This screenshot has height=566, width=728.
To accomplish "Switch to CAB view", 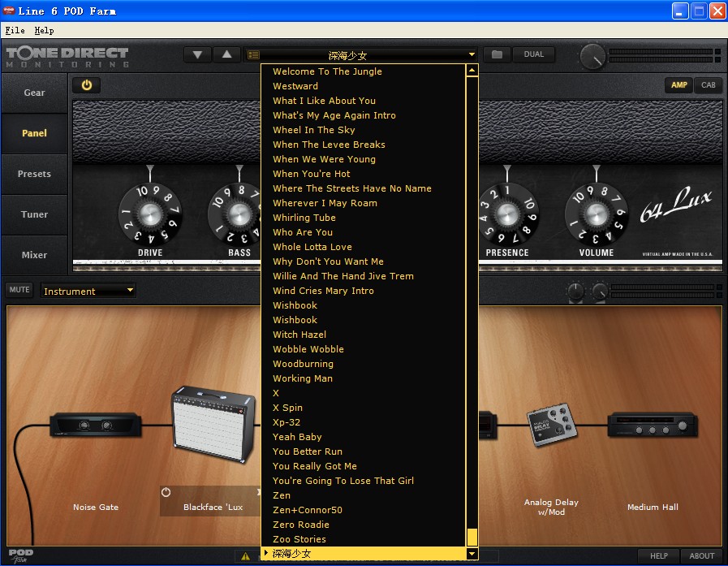I will click(708, 85).
